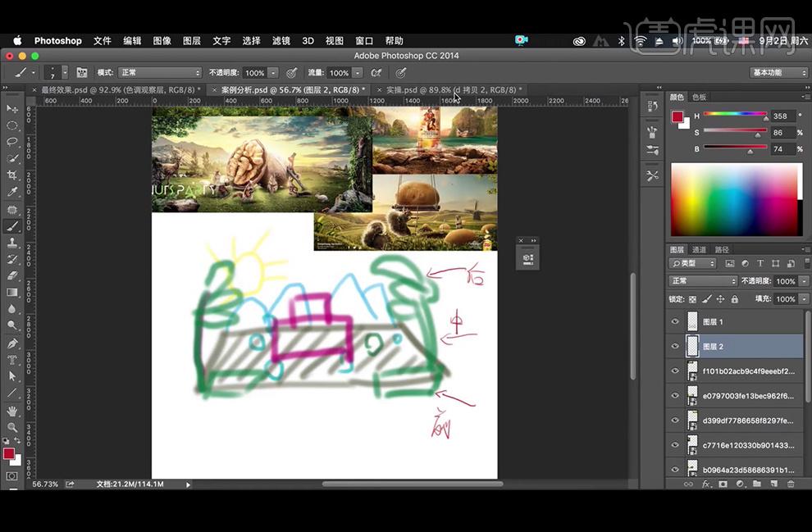Viewport: 812px width, 532px height.
Task: Open the History panel icon
Action: pyautogui.click(x=653, y=106)
